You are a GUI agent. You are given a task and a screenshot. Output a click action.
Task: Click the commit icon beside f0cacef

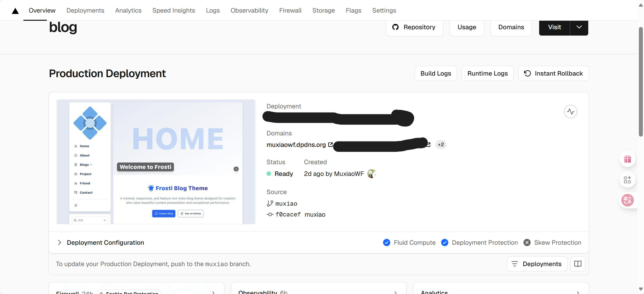coord(270,215)
